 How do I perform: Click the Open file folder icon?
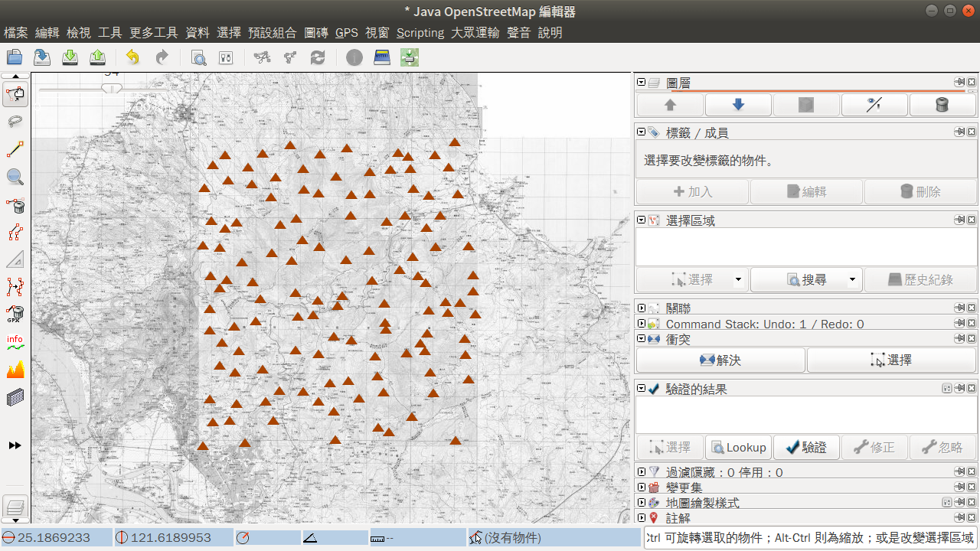pyautogui.click(x=15, y=57)
